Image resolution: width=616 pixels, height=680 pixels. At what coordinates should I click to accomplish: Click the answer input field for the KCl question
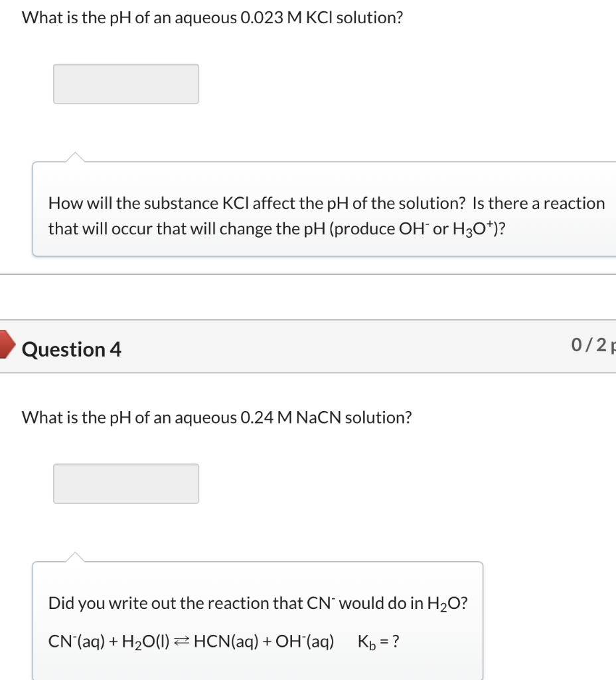point(125,84)
